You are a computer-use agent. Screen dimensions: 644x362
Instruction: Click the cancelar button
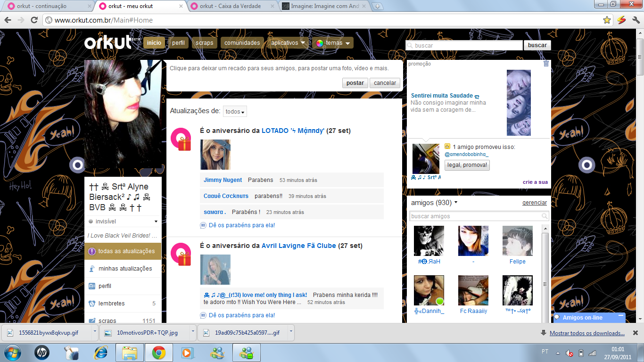(x=385, y=83)
